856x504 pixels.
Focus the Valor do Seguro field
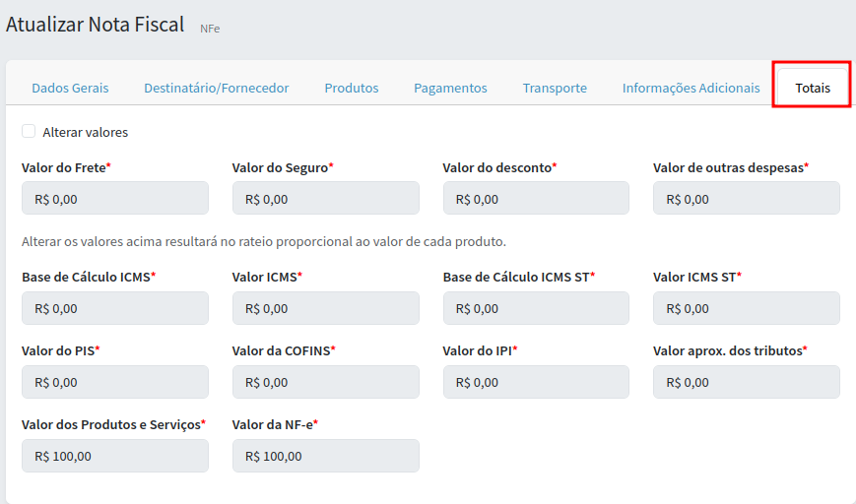[326, 198]
